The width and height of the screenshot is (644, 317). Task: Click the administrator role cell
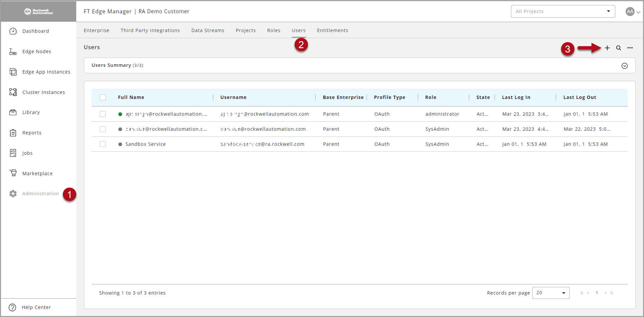442,114
